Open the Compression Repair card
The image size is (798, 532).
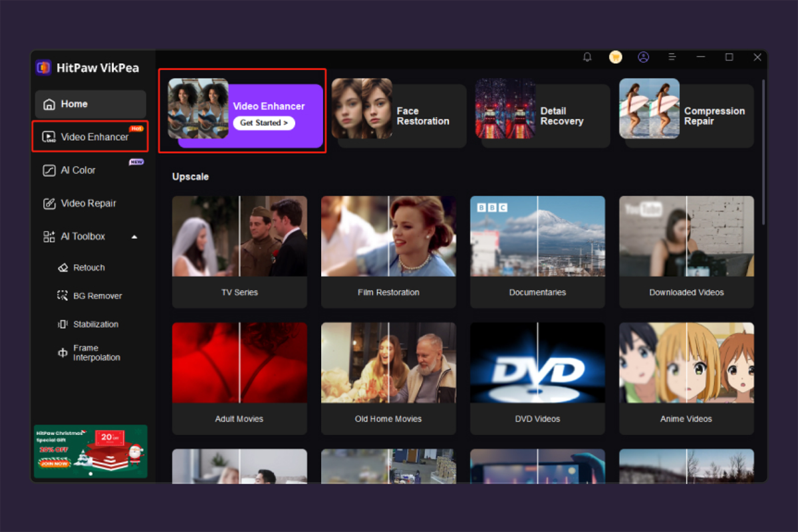pyautogui.click(x=686, y=114)
